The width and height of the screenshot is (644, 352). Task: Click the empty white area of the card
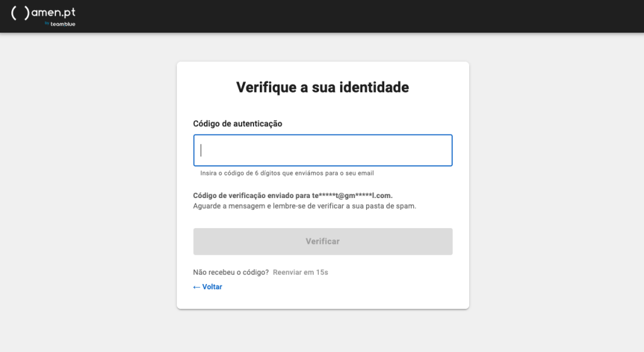point(377,289)
